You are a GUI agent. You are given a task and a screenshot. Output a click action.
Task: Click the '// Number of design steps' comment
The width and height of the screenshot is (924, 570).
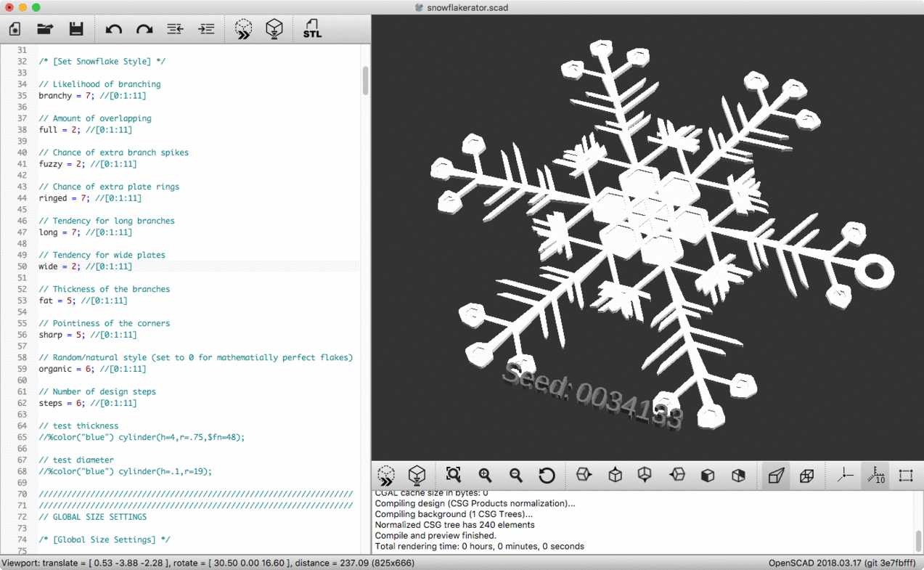point(97,391)
